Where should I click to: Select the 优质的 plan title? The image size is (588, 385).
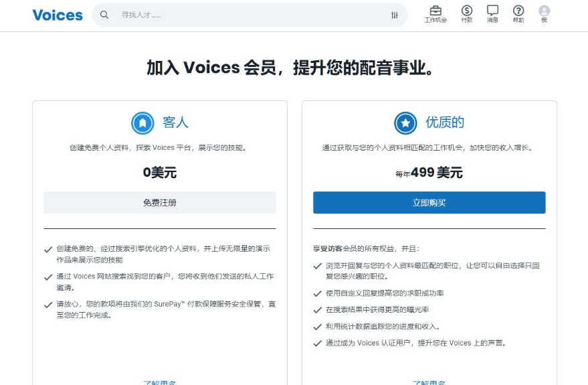click(x=445, y=123)
